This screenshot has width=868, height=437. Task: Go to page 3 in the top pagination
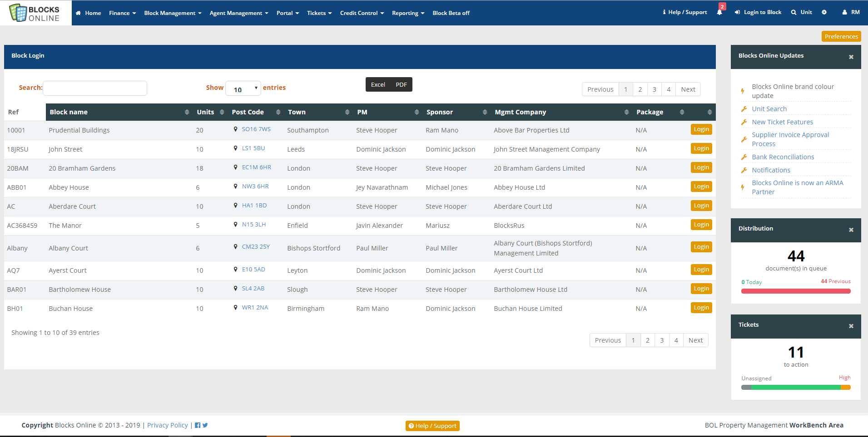(x=654, y=89)
